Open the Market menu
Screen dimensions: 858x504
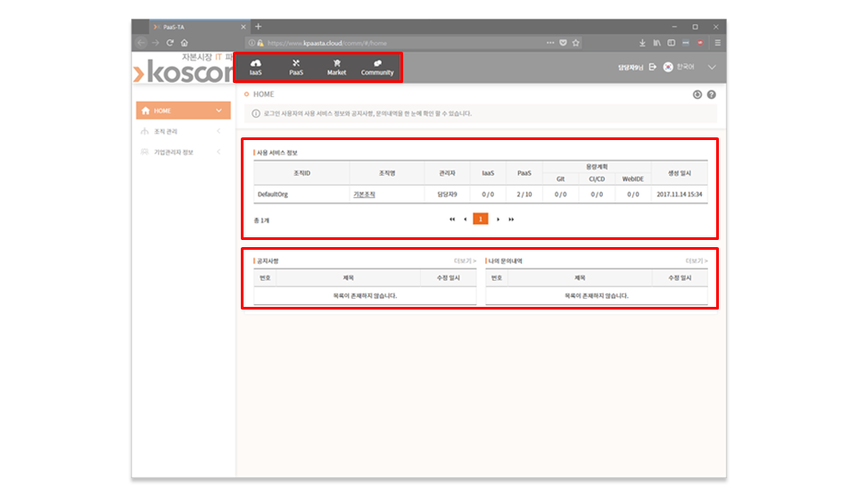[x=336, y=67]
